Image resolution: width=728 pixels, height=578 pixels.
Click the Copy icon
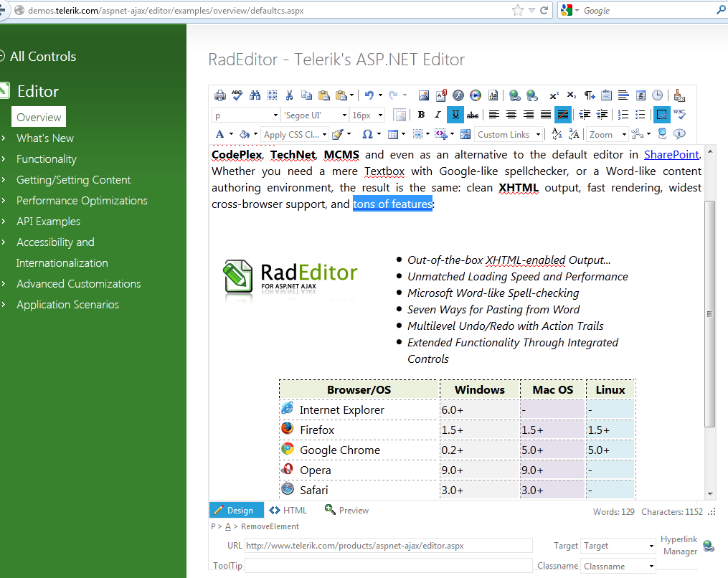point(306,95)
